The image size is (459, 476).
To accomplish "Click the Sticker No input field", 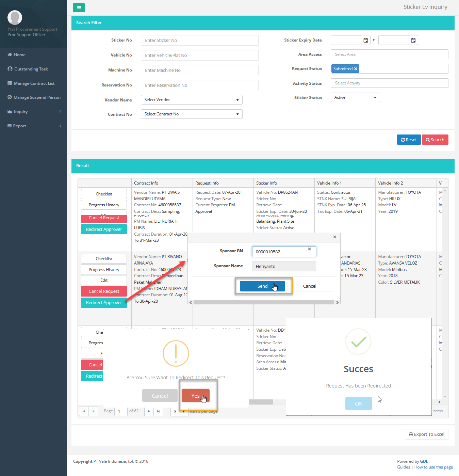I will (199, 40).
